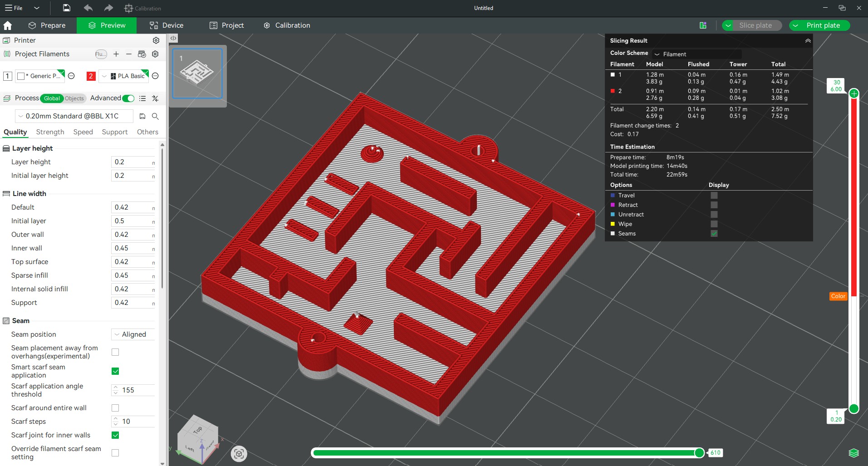Viewport: 868px width, 466px height.
Task: Enable Scarf around entire wall checkbox
Action: (x=115, y=408)
